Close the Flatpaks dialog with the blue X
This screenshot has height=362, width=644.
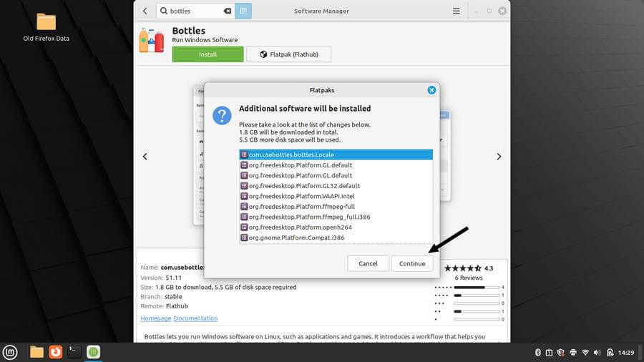click(x=431, y=90)
